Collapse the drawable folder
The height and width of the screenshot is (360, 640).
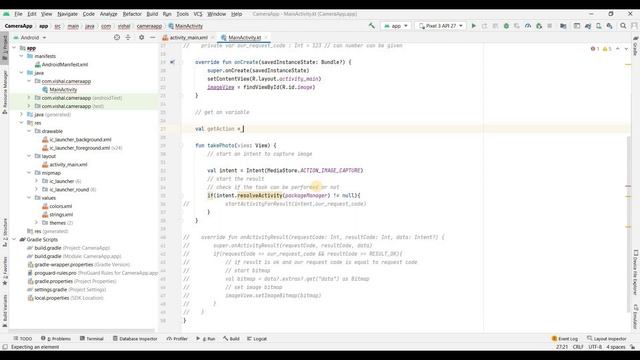29,131
